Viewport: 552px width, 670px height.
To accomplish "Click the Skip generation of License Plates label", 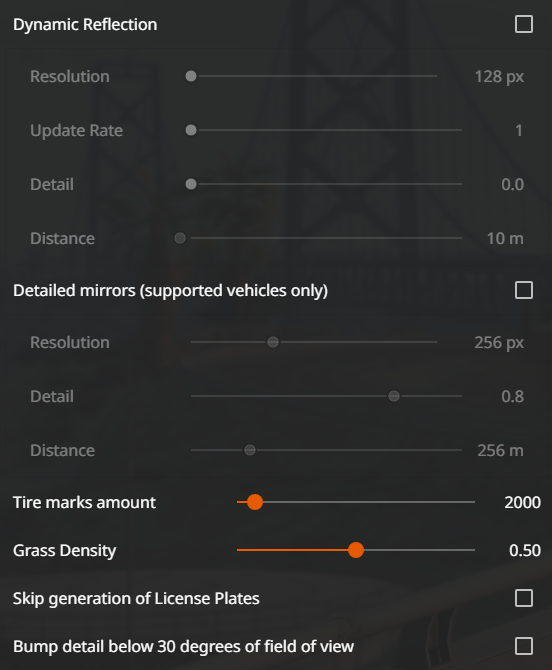I will point(136,599).
